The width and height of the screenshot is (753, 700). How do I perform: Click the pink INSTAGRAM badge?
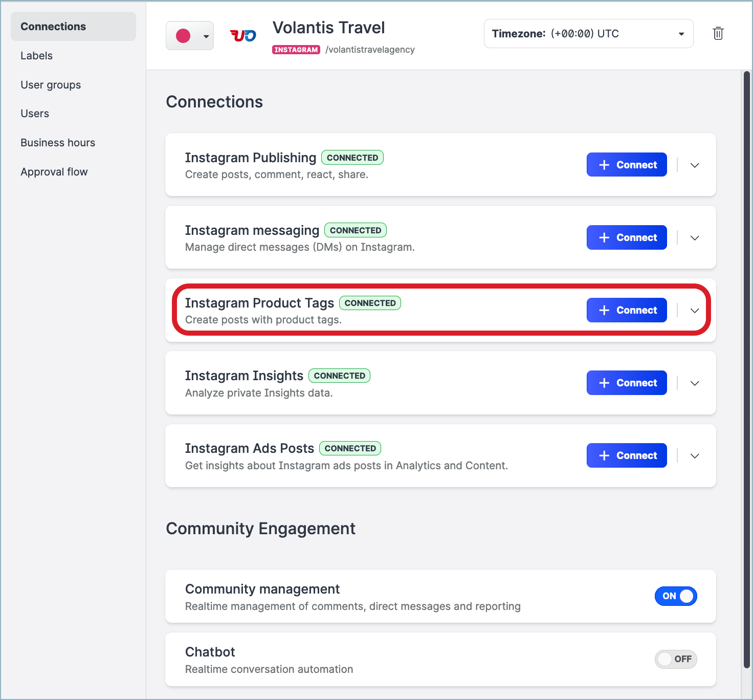coord(296,50)
